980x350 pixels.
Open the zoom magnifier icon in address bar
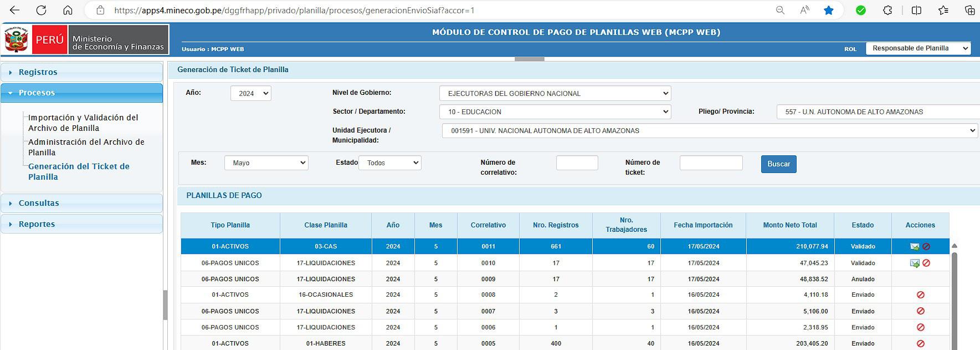point(780,10)
